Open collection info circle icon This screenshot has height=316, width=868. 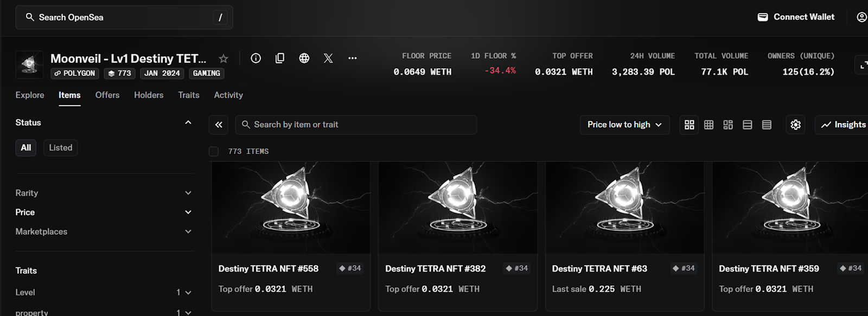coord(256,58)
